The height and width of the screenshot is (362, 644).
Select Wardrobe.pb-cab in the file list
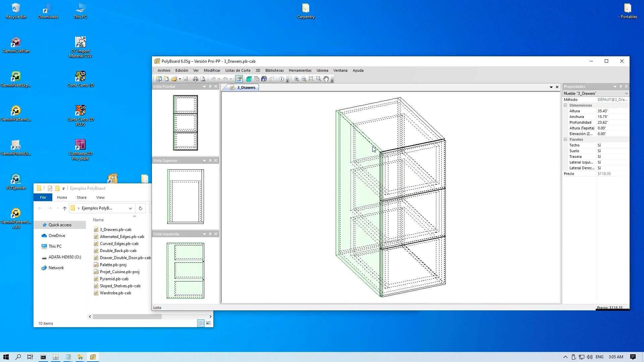pos(115,293)
